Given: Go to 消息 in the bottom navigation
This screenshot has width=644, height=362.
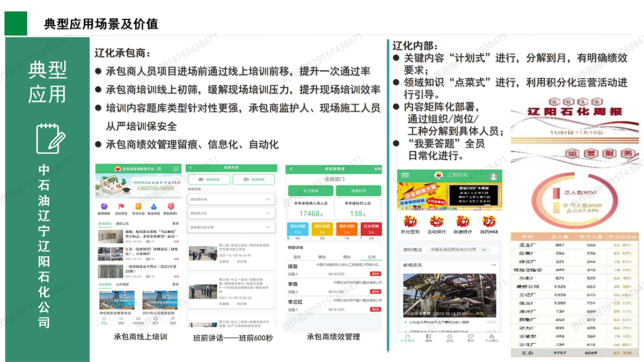Looking at the screenshot, I should click(x=121, y=321).
